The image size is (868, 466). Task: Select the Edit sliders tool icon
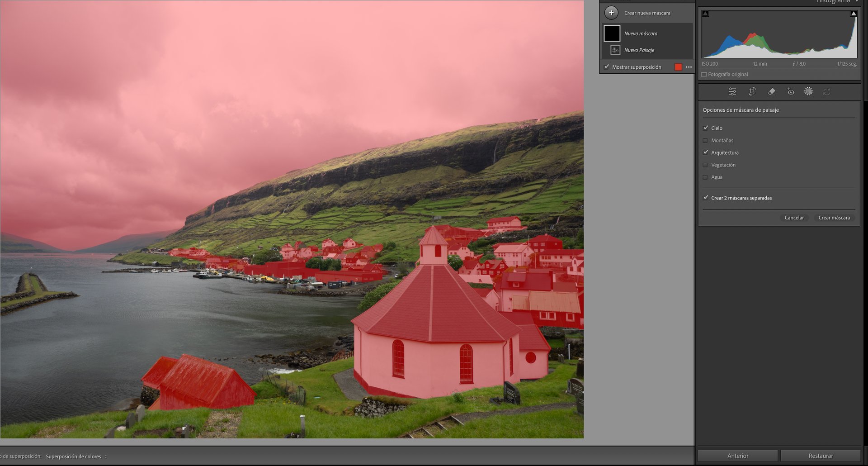(732, 91)
